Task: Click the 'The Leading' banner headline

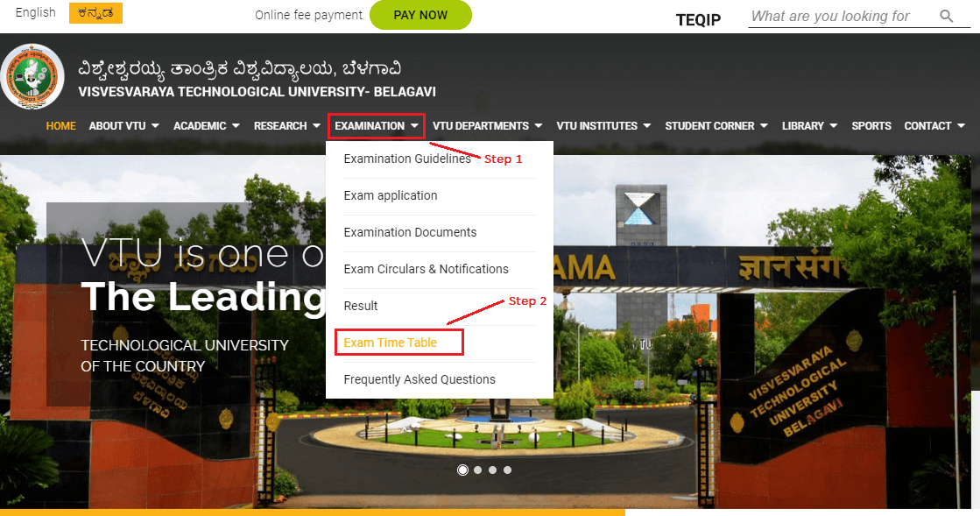Action: [x=203, y=296]
